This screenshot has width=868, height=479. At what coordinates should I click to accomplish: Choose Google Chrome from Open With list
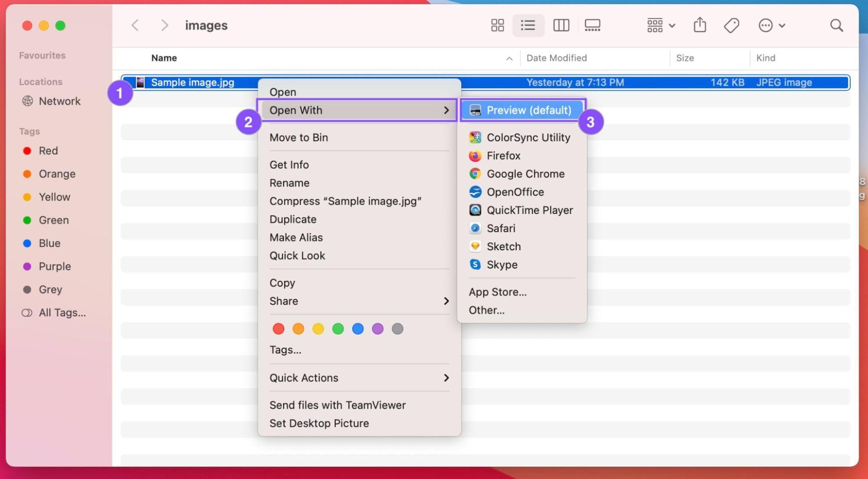525,174
